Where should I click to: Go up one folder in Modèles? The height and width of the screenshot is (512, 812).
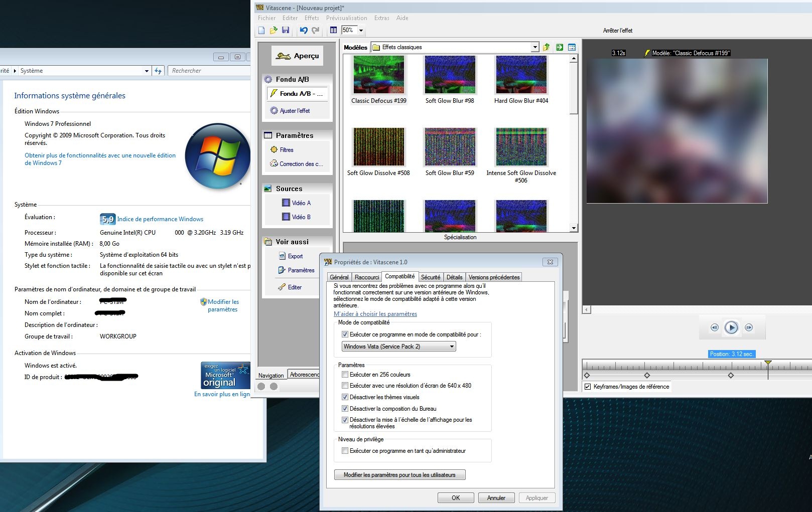tap(546, 47)
